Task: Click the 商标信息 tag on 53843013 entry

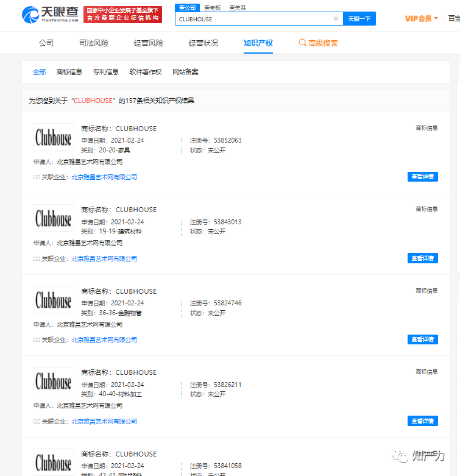Action: [x=426, y=209]
